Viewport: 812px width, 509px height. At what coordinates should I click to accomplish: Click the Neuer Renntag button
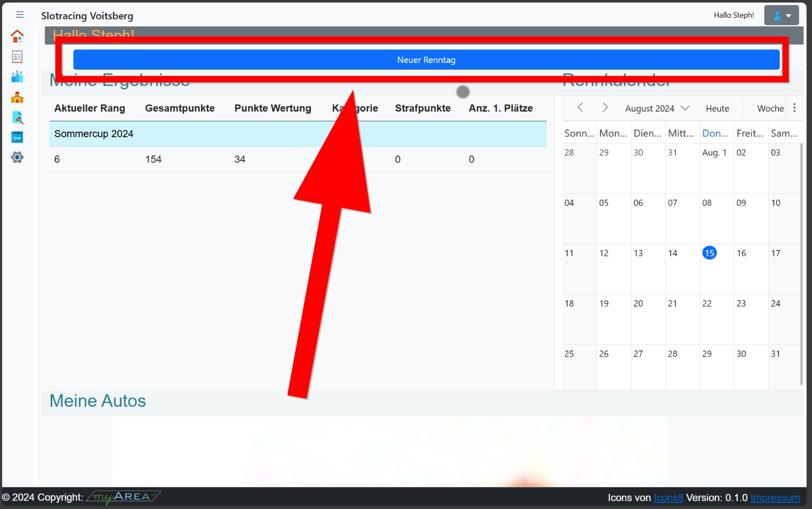[426, 60]
